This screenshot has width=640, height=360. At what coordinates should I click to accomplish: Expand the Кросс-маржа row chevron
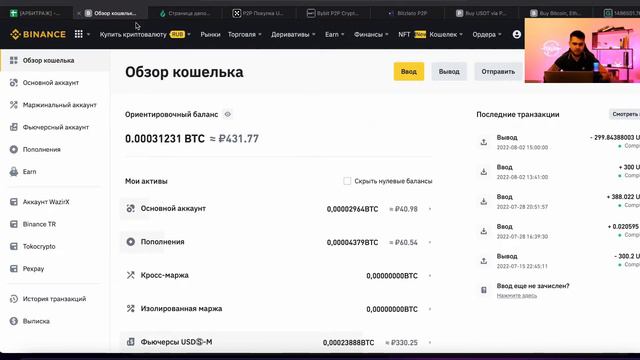pos(430,276)
